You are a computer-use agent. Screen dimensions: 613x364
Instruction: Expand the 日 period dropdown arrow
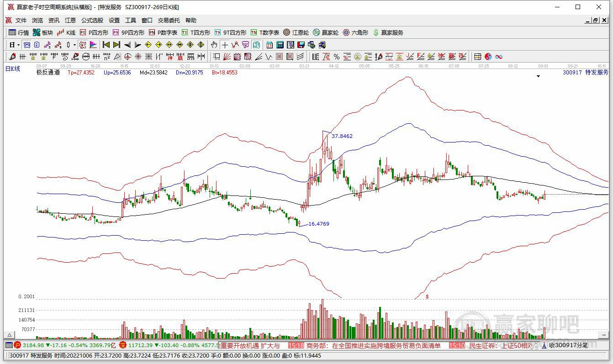(x=18, y=45)
